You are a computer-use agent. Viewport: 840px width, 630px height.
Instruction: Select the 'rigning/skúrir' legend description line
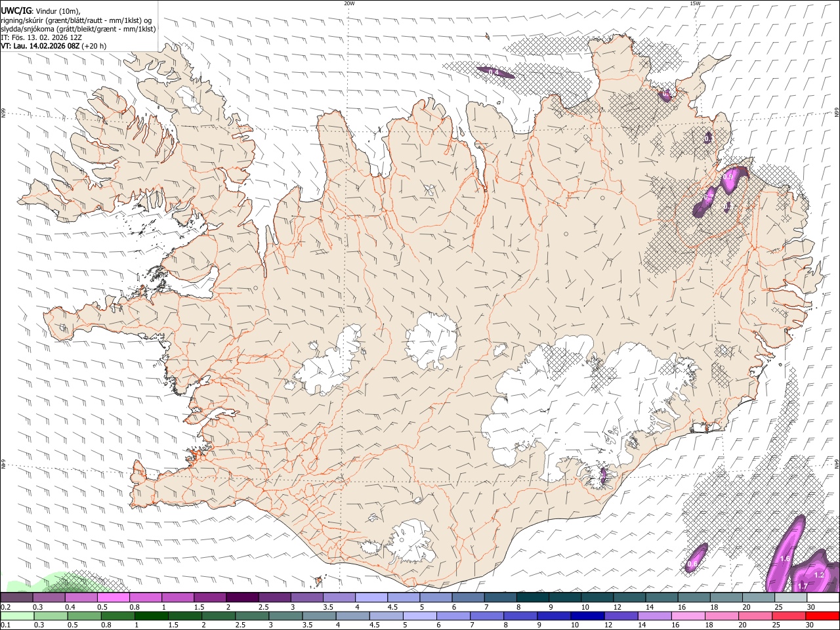click(x=77, y=20)
